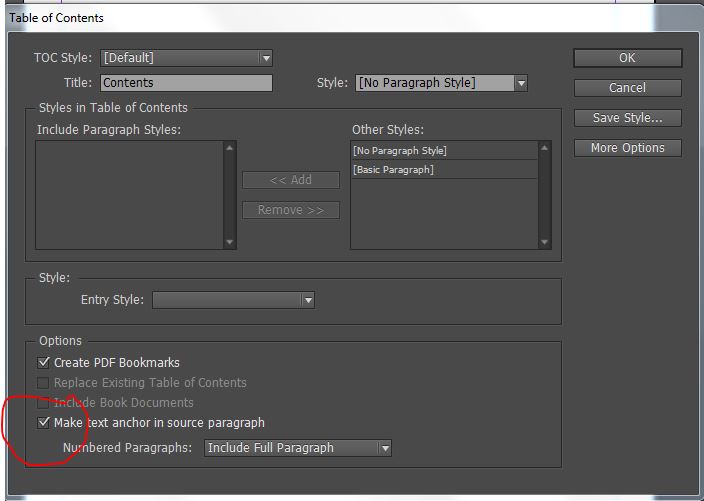Viewport: 704px width, 501px height.
Task: Click down arrow of Other Styles scrollbar
Action: 545,242
